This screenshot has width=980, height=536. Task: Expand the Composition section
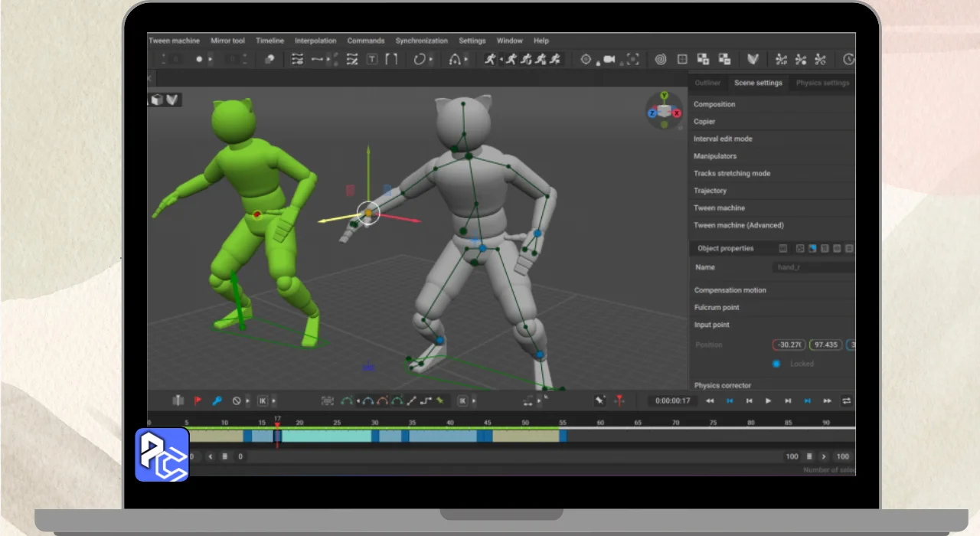click(x=714, y=104)
